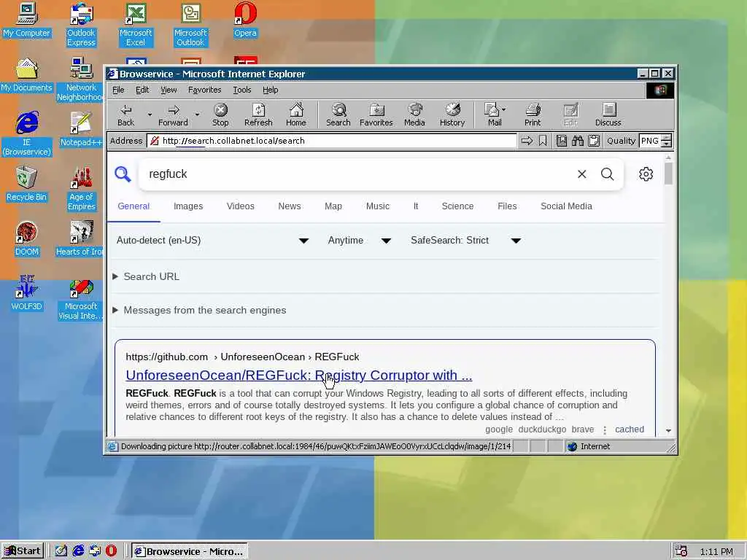The width and height of the screenshot is (747, 560).
Task: Switch to the Social Media tab
Action: tap(566, 206)
